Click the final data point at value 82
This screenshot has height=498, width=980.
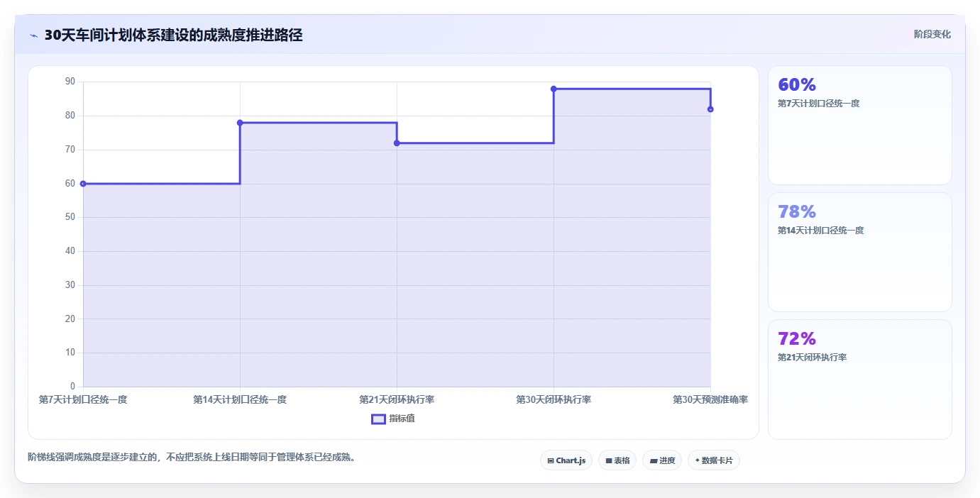pos(710,109)
